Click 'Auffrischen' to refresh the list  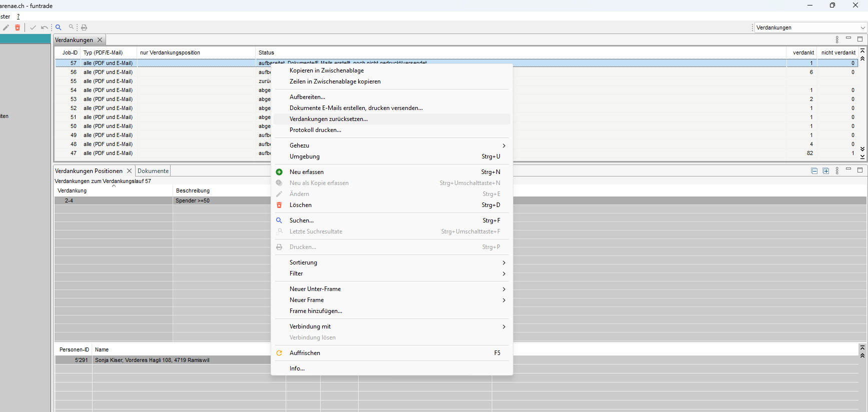click(305, 353)
